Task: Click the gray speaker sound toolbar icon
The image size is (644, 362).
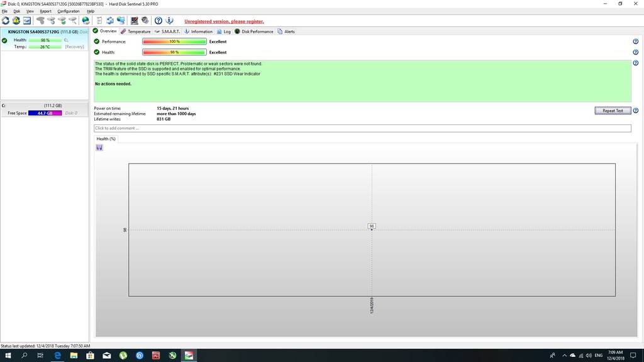Action: tap(145, 21)
